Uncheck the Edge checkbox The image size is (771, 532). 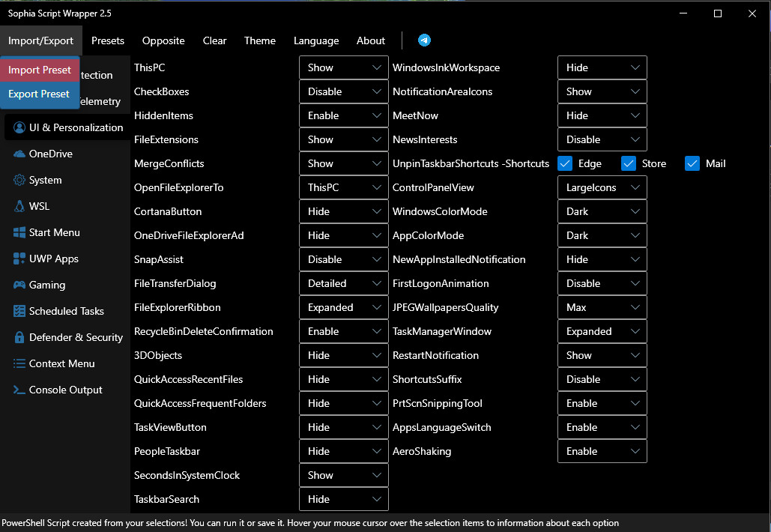pos(565,164)
